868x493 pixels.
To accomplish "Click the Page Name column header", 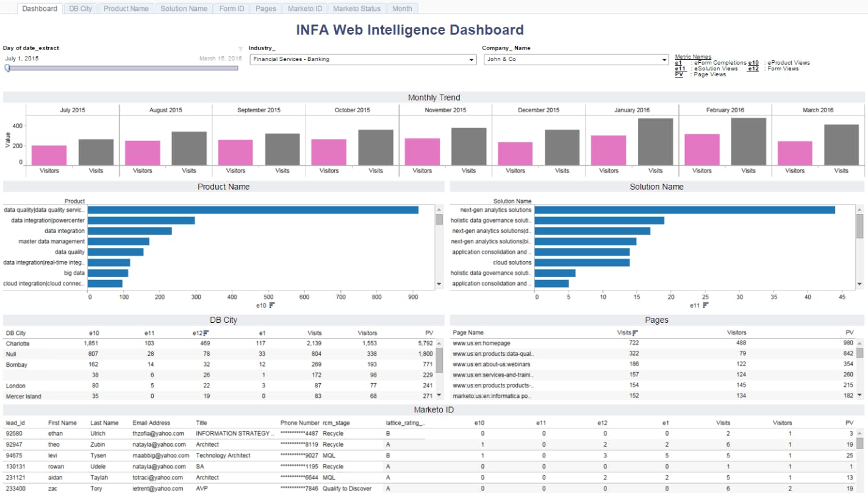I will tap(468, 333).
